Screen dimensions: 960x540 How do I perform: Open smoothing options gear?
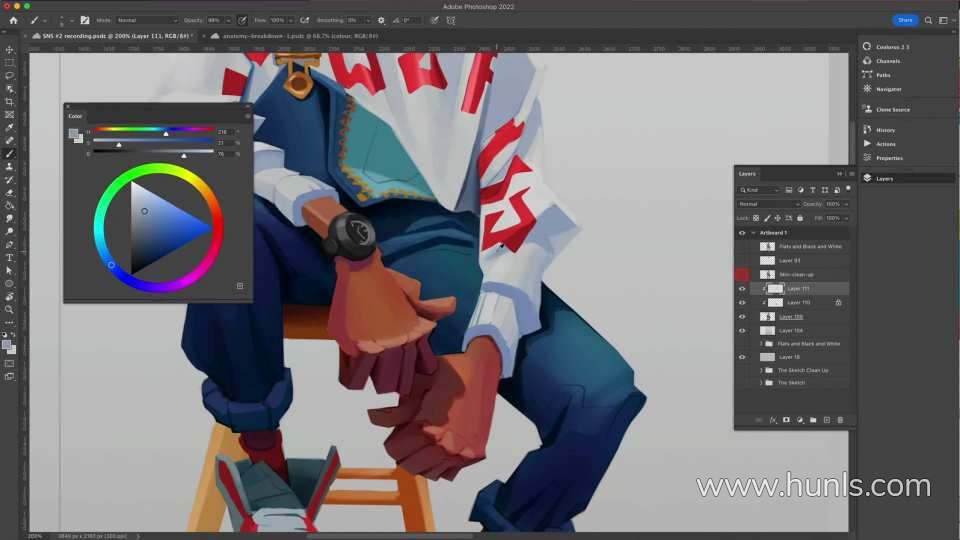pyautogui.click(x=381, y=20)
